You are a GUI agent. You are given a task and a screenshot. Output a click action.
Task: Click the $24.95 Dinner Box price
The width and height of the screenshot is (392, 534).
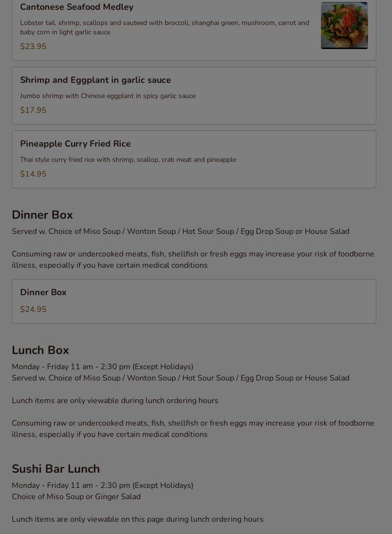coord(33,309)
